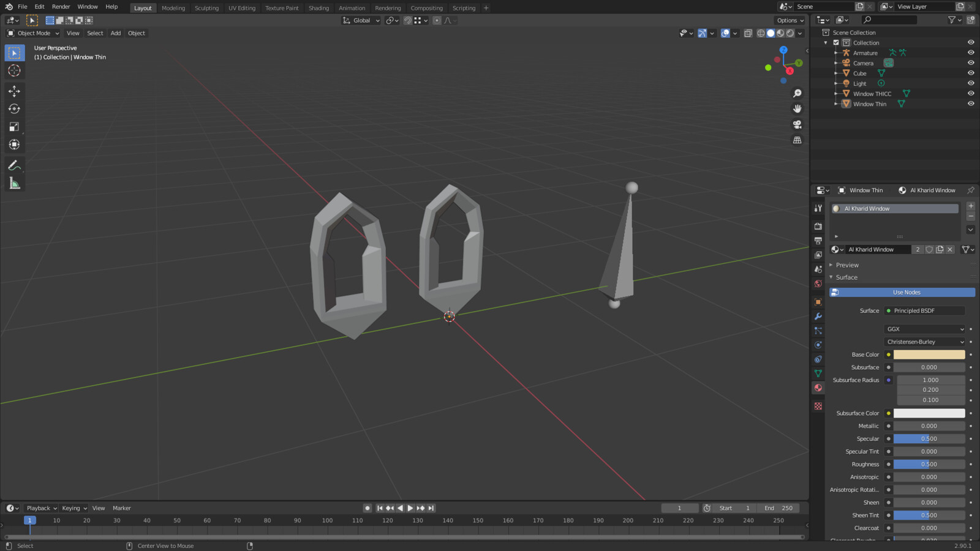Click the timeline Marker menu

(121, 508)
